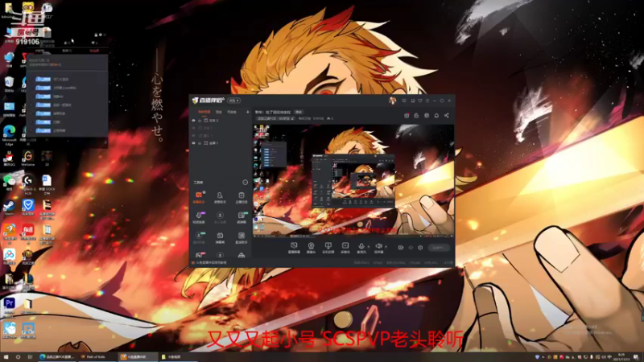
Task: Open WeGame desktop shortcut
Action: [28, 158]
